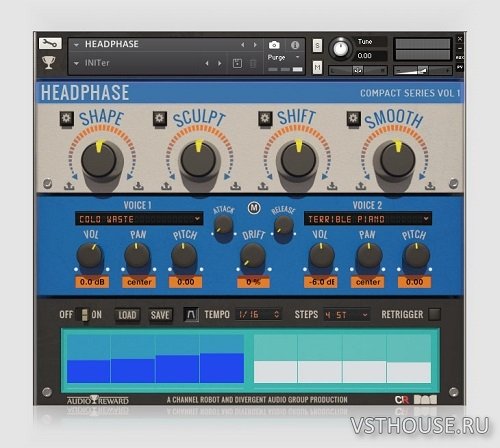This screenshot has width=500, height=448.
Task: Open snapshot view with the camera icon
Action: [x=274, y=45]
